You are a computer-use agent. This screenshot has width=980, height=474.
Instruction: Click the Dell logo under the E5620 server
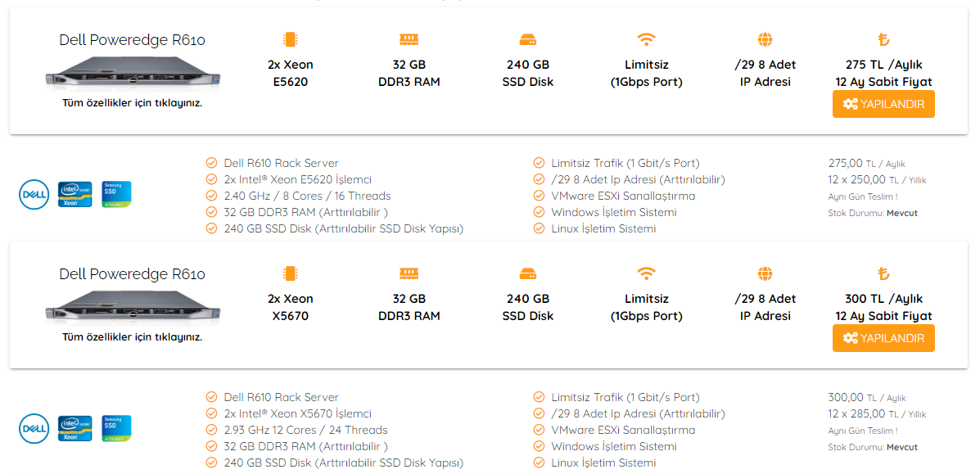point(34,194)
